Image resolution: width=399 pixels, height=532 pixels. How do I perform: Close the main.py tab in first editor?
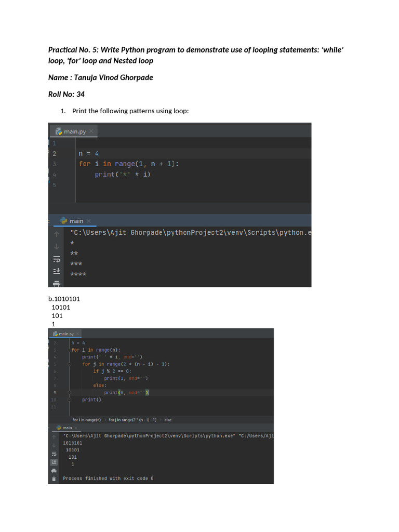[91, 131]
